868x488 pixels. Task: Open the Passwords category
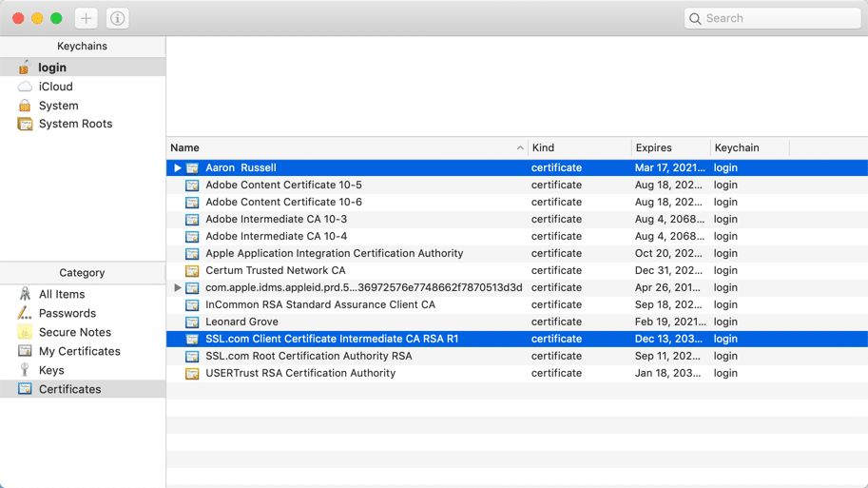[x=67, y=313]
